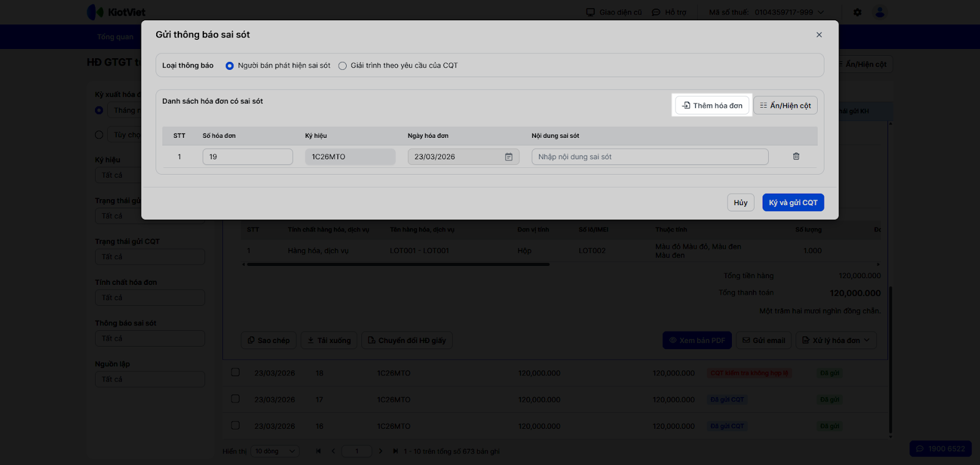Go to next page of records

tap(380, 452)
